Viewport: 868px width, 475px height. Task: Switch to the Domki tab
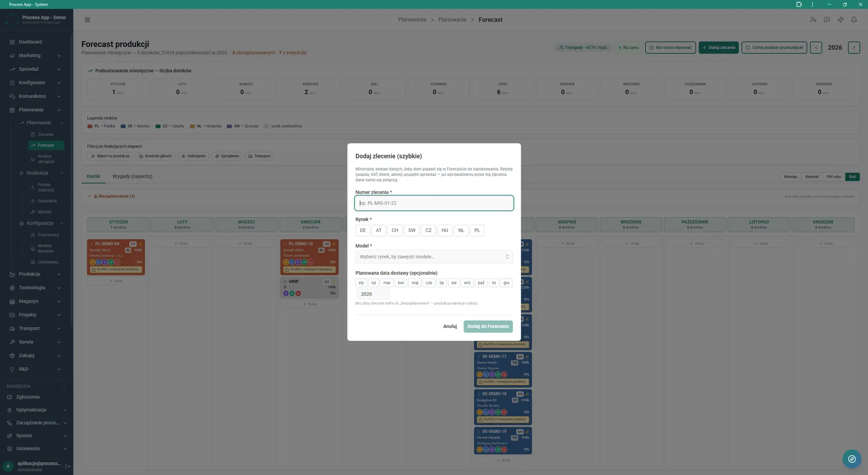coord(93,176)
